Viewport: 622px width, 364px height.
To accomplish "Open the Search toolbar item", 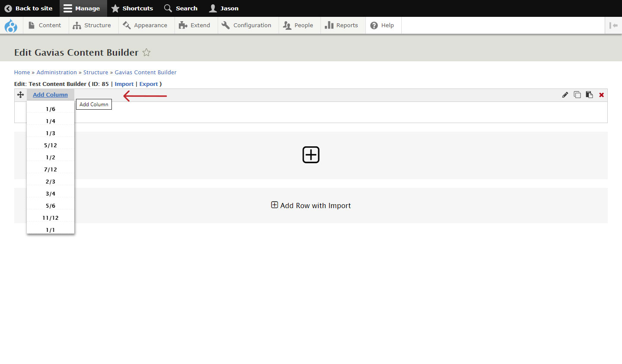I will (181, 8).
